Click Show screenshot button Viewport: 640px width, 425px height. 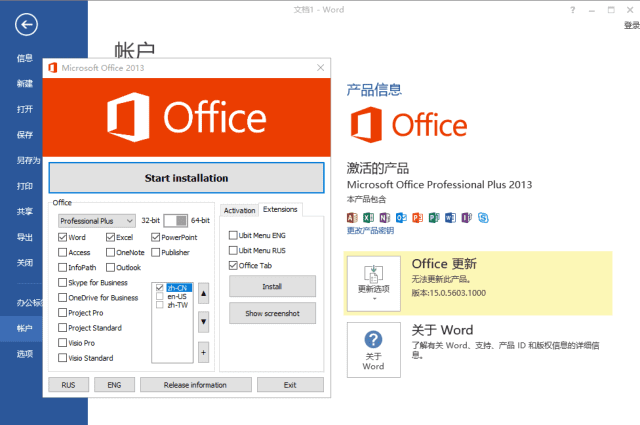272,313
